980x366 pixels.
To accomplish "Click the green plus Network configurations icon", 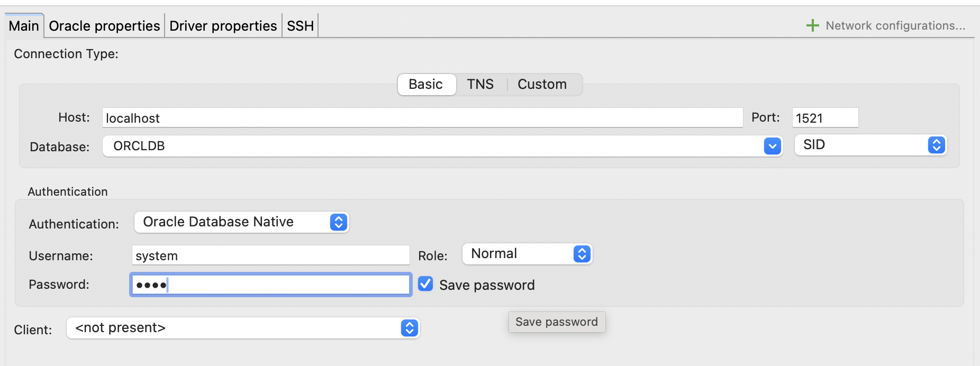I will pos(812,25).
